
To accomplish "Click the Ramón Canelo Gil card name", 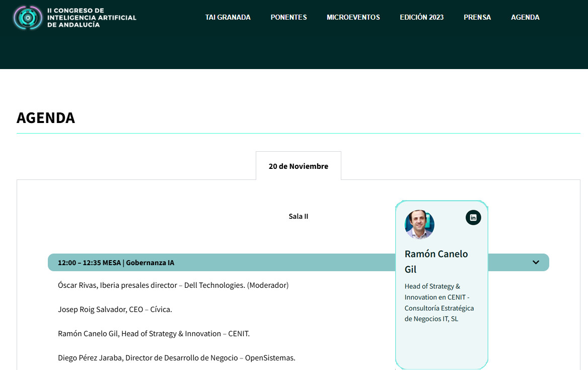I will pos(436,262).
